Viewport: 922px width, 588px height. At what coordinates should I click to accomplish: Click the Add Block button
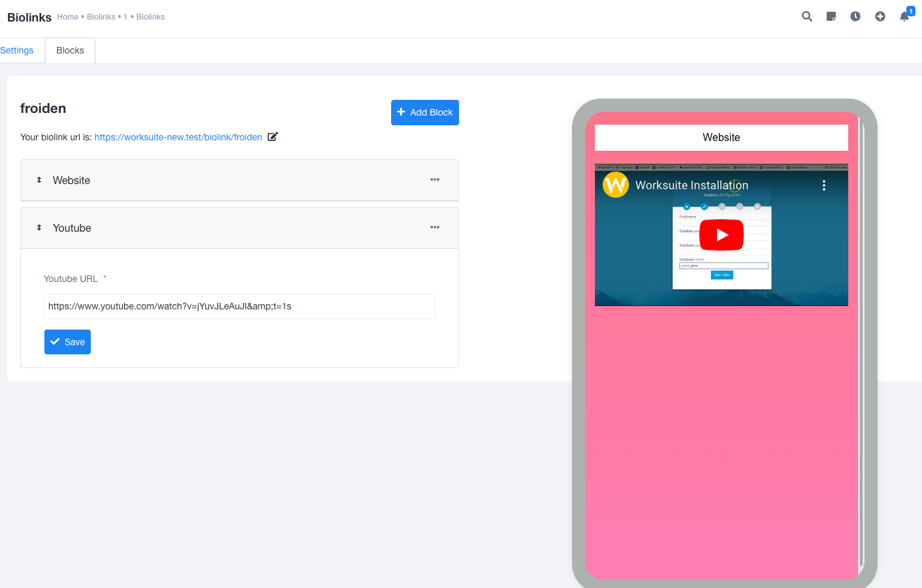point(424,112)
